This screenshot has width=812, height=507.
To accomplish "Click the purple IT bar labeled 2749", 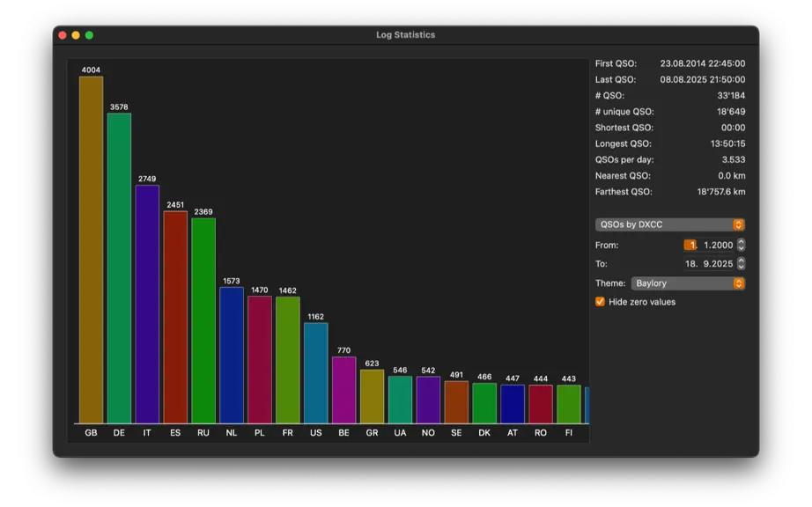I will (147, 305).
